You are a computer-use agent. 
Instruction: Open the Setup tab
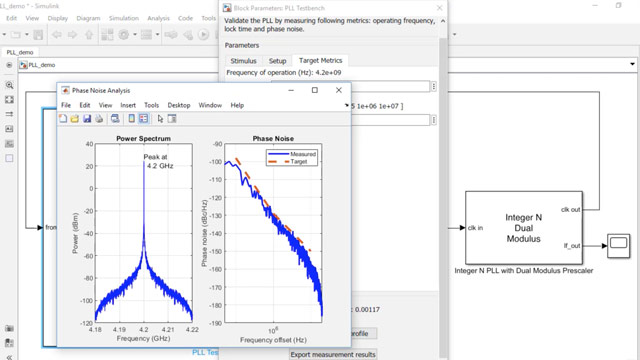point(278,61)
